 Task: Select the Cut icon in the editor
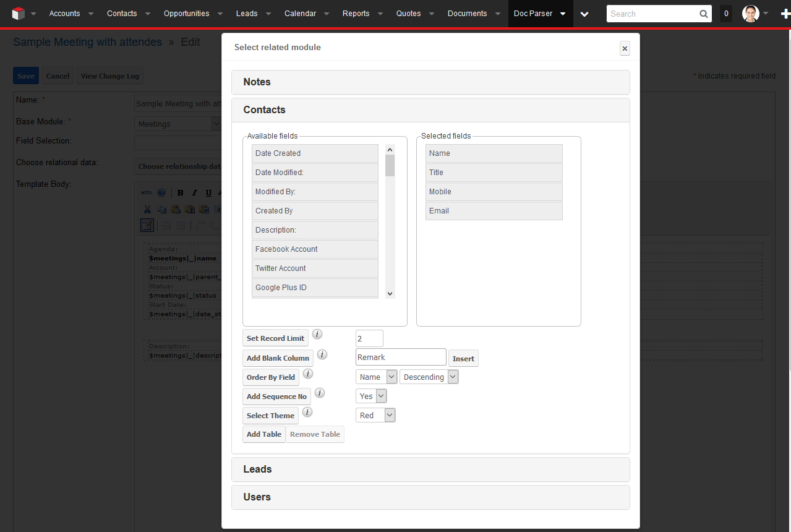pyautogui.click(x=147, y=209)
